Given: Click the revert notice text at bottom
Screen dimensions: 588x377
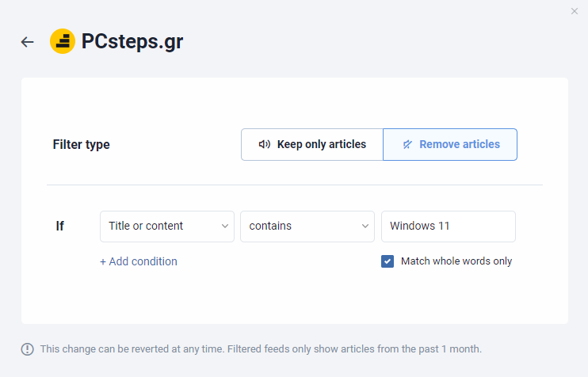Looking at the screenshot, I should click(261, 349).
